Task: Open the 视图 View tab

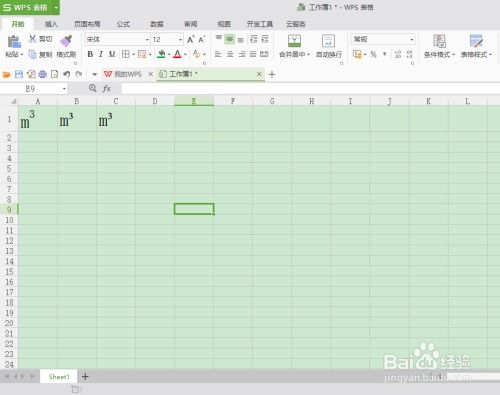Action: click(x=224, y=24)
